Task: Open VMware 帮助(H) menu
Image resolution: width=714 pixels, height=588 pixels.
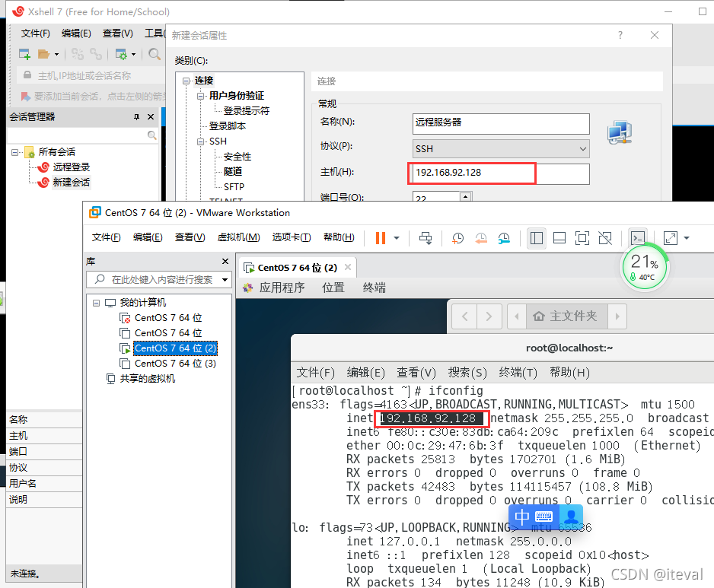Action: 339,237
